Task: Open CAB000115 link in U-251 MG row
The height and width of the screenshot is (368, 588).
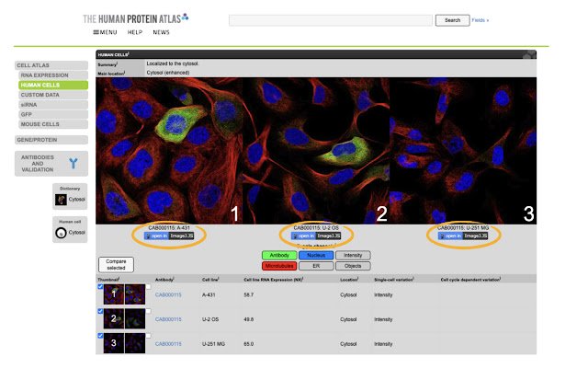Action: coord(168,343)
